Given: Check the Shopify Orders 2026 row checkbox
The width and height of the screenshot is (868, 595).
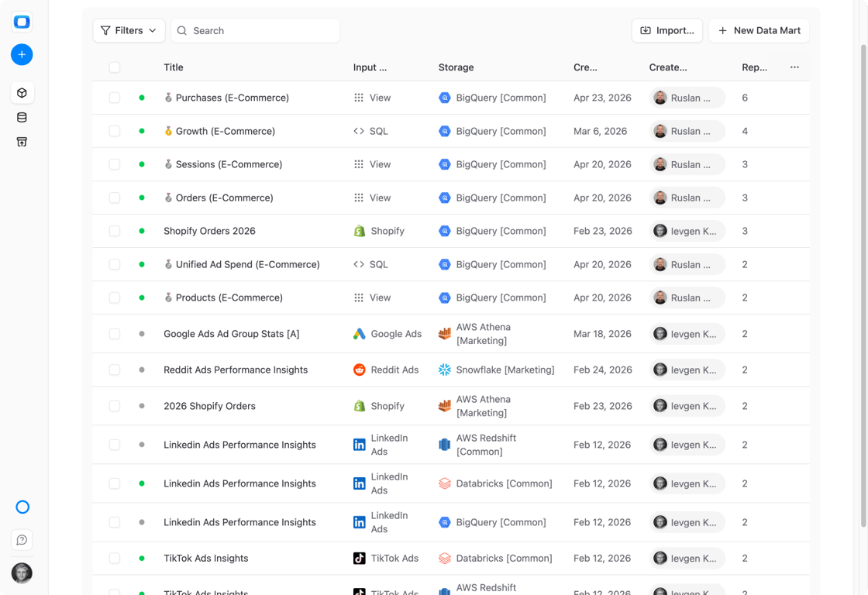Looking at the screenshot, I should [115, 231].
